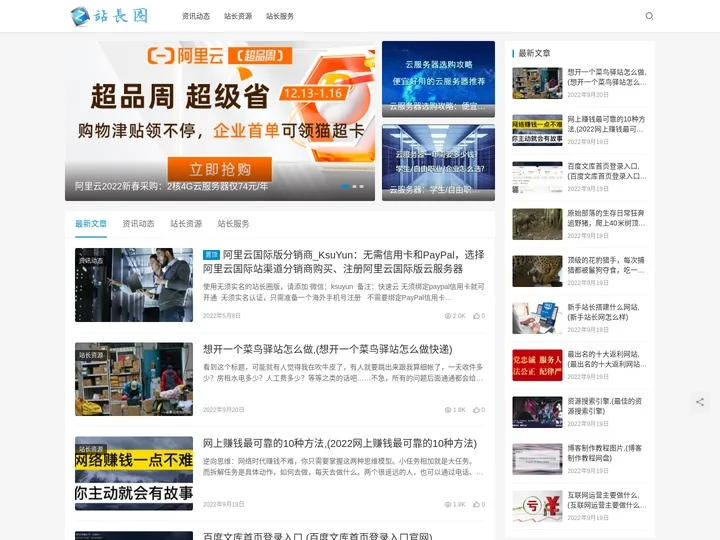Click 网络赚钱一点不难 article thumbnail
The image size is (720, 540).
coord(134,473)
